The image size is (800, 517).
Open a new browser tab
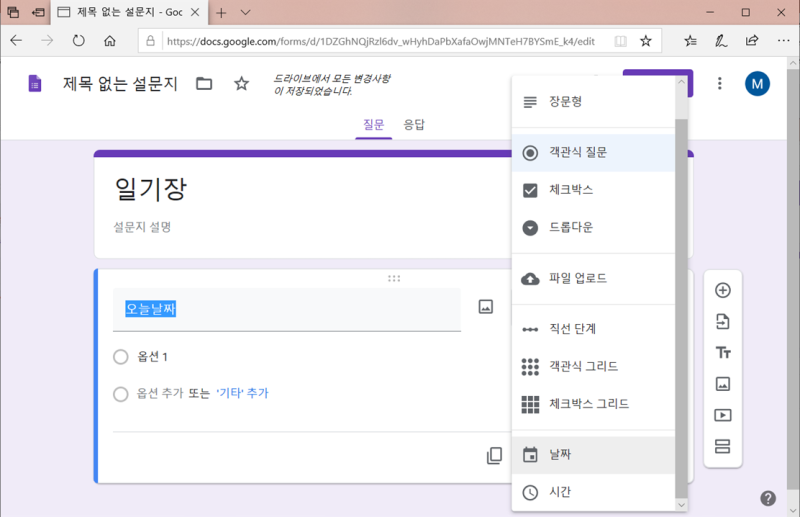tap(221, 13)
